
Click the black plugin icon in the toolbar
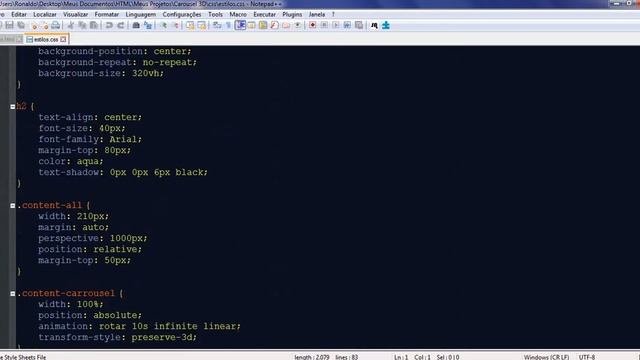click(374, 25)
